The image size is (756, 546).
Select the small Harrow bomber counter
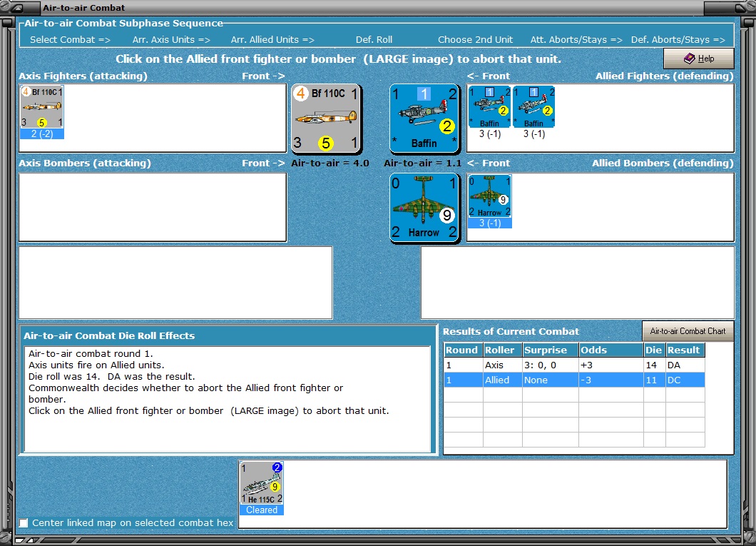tap(490, 201)
